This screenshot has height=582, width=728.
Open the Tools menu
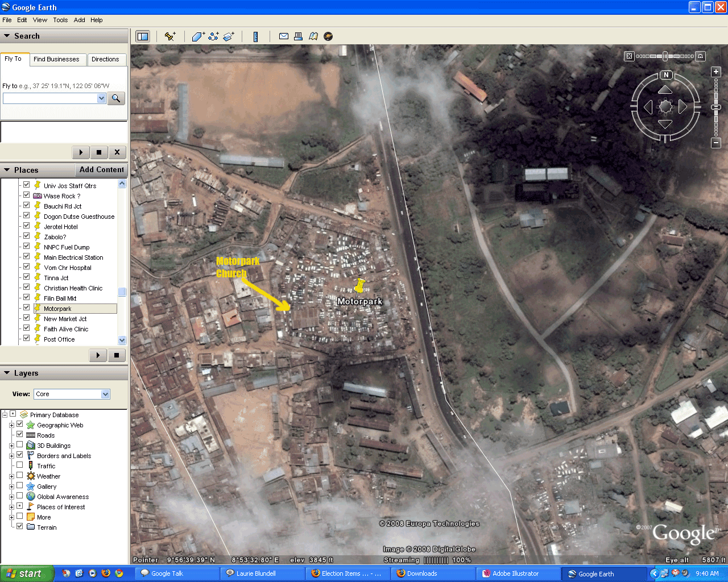pyautogui.click(x=60, y=20)
